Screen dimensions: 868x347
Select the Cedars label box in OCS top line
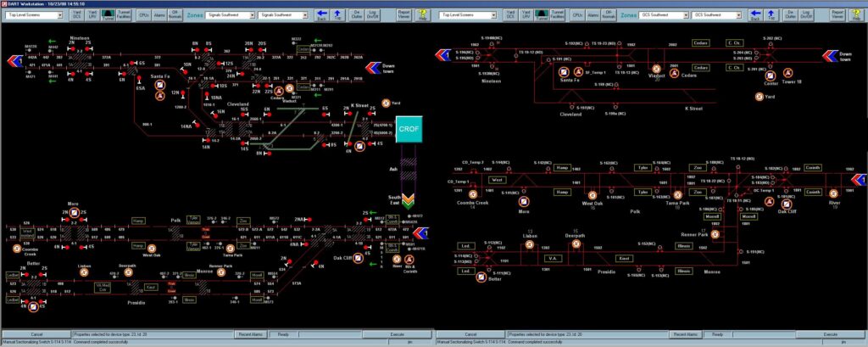pos(701,42)
